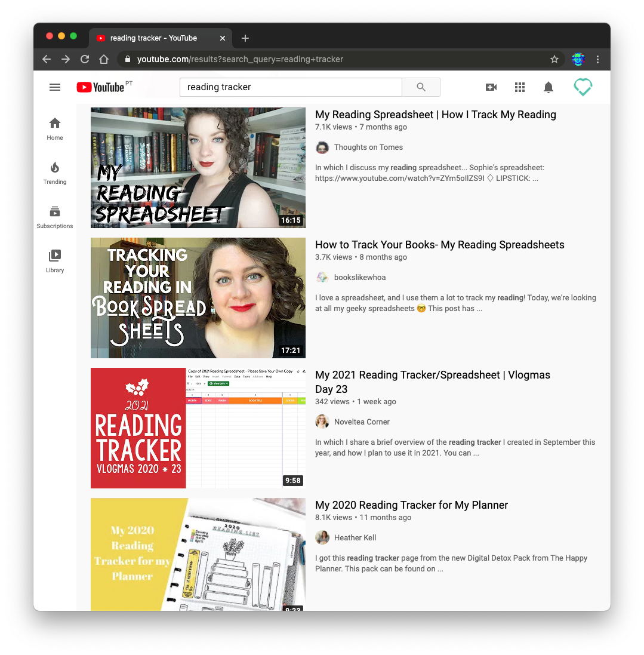This screenshot has height=655, width=644.
Task: Click the green macOS fullscreen button
Action: coord(73,36)
